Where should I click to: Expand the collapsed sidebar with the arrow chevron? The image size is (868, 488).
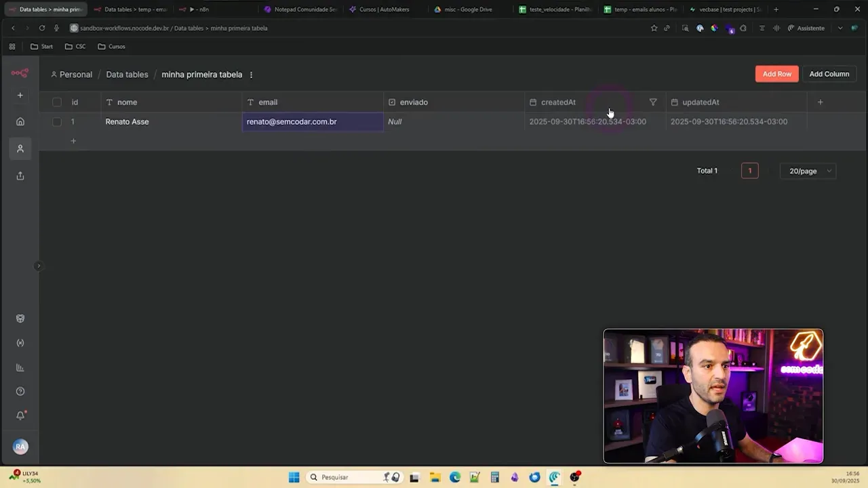pos(39,266)
